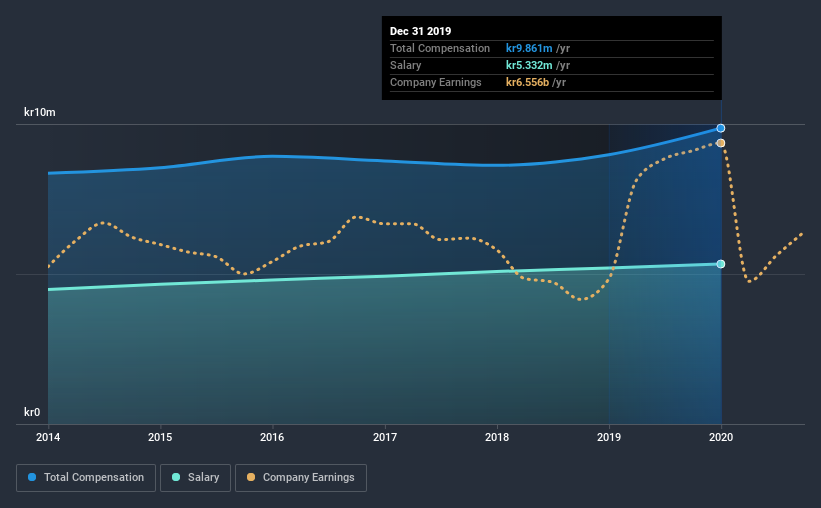Click the teal dot in Salary legend
821x508 pixels.
click(x=176, y=477)
